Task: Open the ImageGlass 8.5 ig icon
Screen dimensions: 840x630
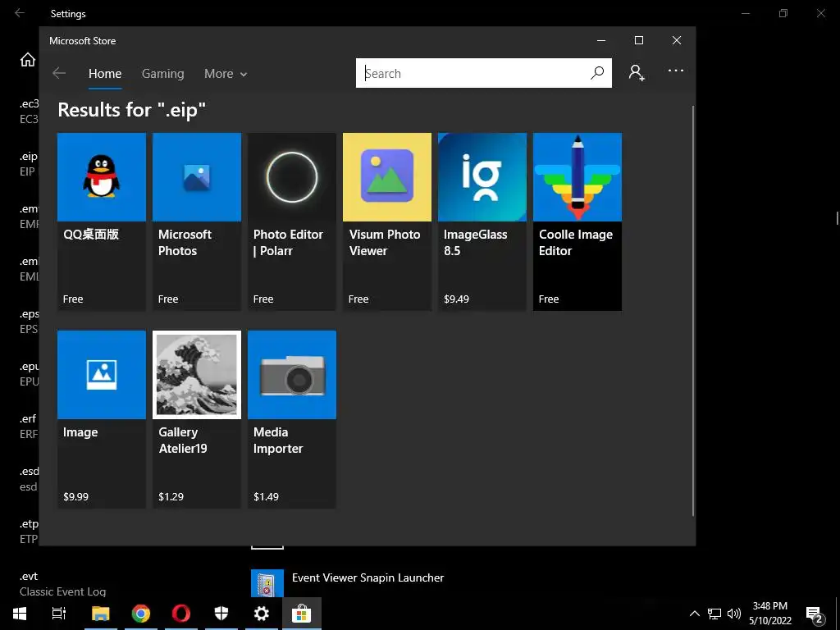Action: [482, 177]
